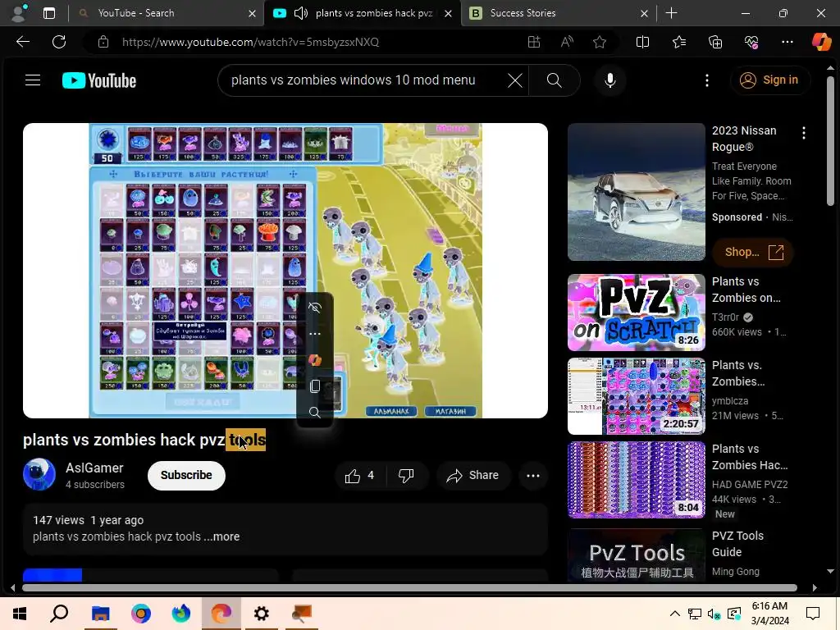Image resolution: width=840 pixels, height=630 pixels.
Task: Hide the selection mini menu
Action: (x=314, y=308)
